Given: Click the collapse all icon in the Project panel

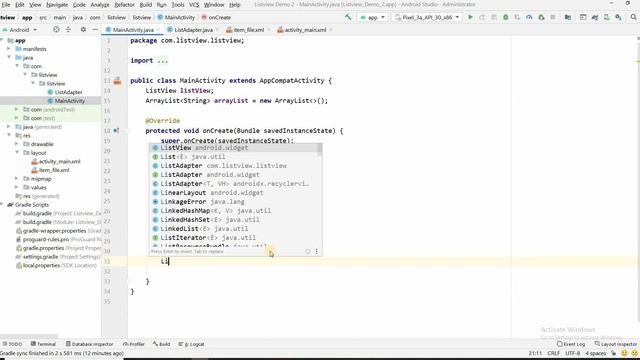Looking at the screenshot, I should tap(68, 29).
